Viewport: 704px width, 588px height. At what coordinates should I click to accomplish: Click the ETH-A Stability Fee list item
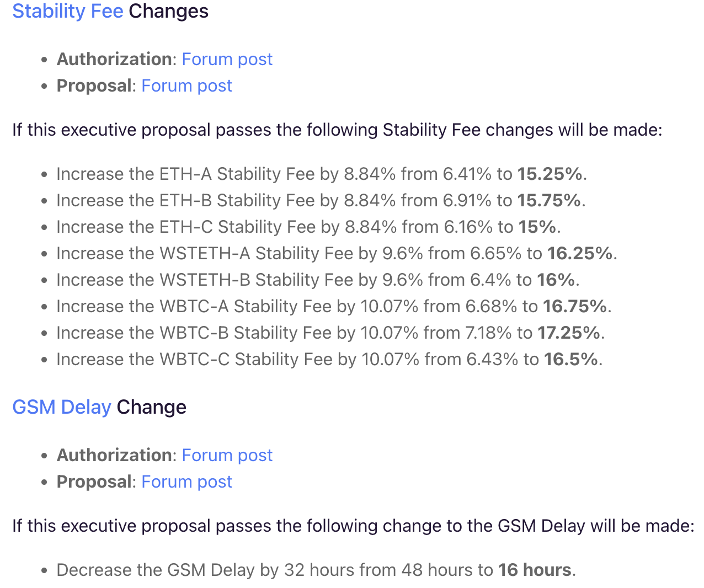(x=322, y=174)
